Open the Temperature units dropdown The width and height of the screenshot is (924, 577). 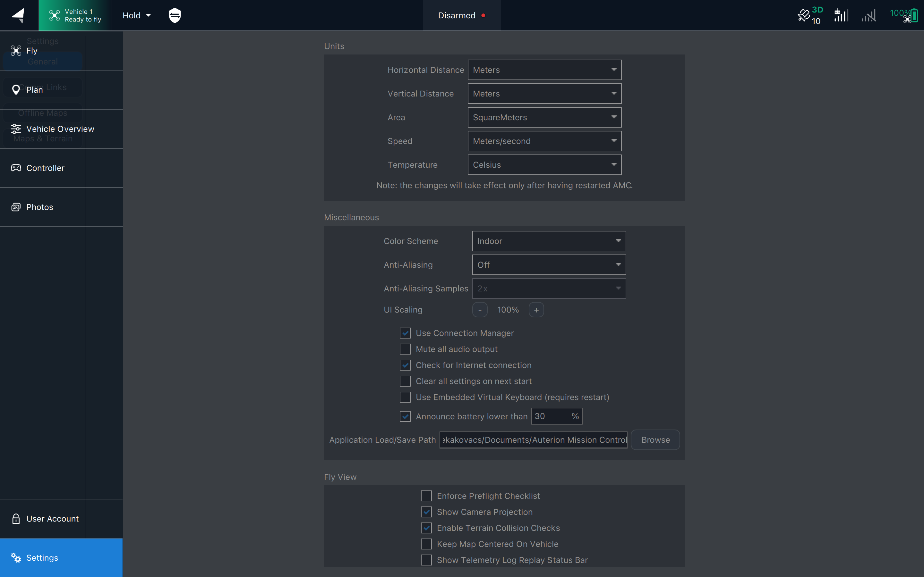[544, 165]
